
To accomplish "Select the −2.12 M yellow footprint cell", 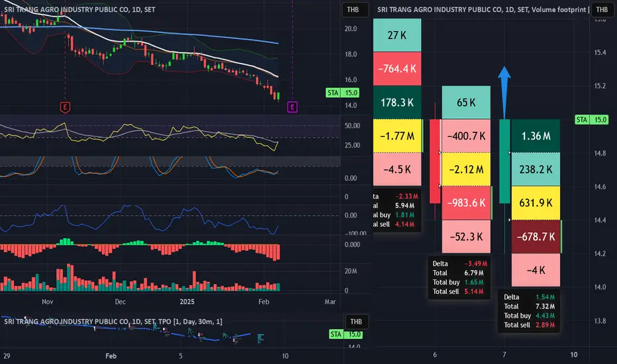I will click(x=466, y=169).
